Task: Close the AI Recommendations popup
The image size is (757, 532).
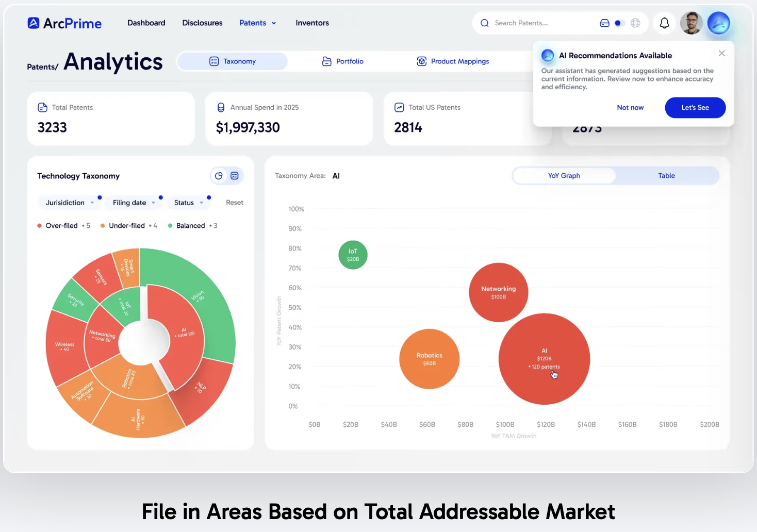Action: click(x=722, y=53)
